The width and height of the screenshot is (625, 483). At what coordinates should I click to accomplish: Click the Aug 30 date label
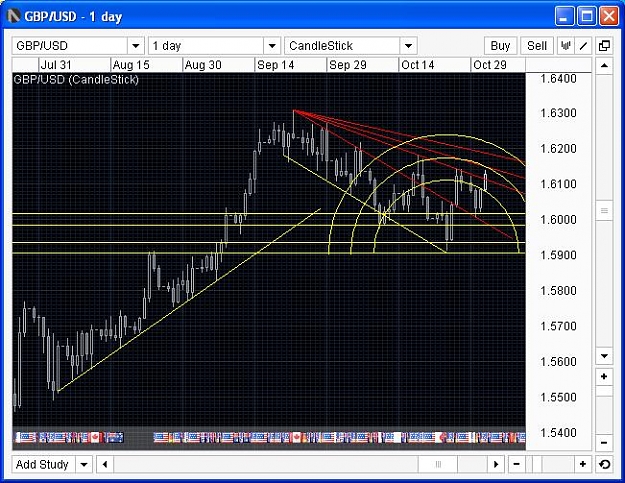203,65
